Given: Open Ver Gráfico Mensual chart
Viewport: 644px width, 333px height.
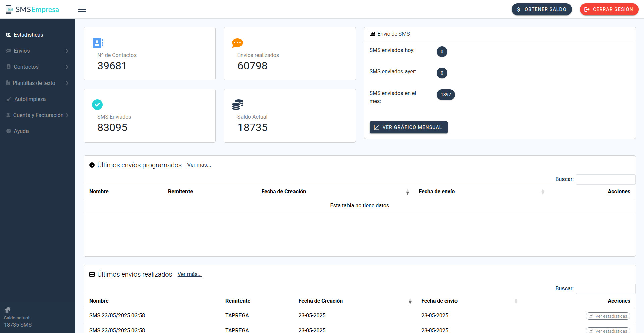Looking at the screenshot, I should click(x=408, y=127).
